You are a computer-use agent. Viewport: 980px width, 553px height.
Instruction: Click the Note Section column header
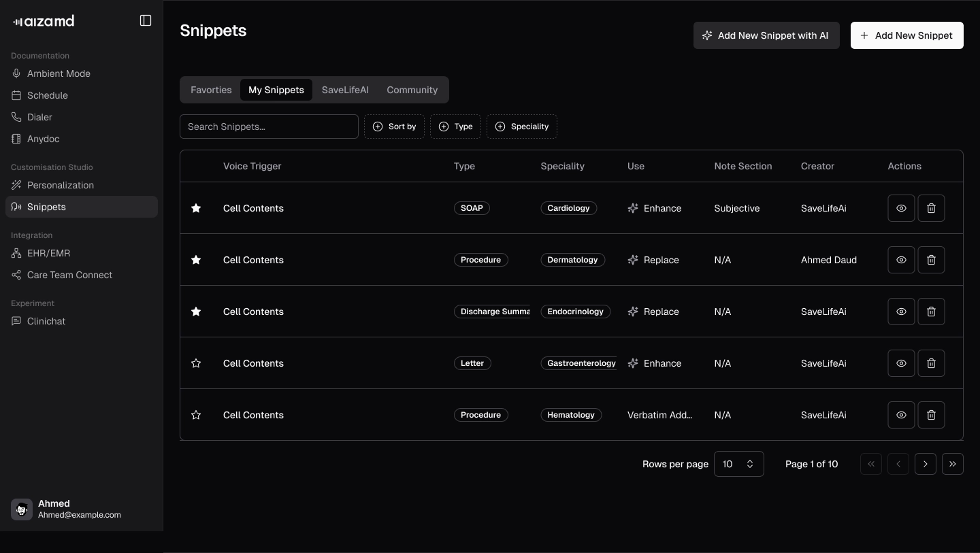[743, 166]
